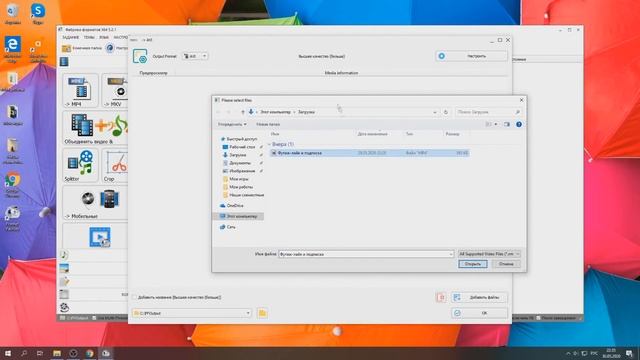Open the Themes menu in Format Factory

pyautogui.click(x=89, y=38)
